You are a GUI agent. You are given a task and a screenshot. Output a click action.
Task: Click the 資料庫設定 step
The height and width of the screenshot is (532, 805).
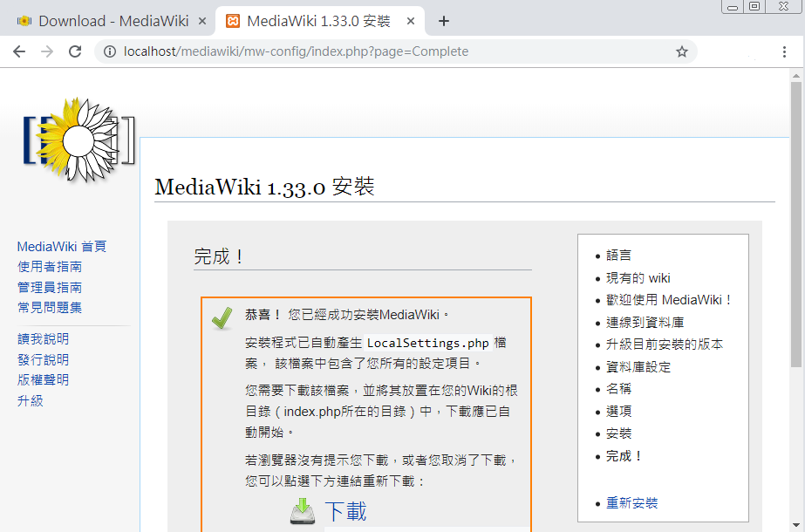(x=638, y=367)
